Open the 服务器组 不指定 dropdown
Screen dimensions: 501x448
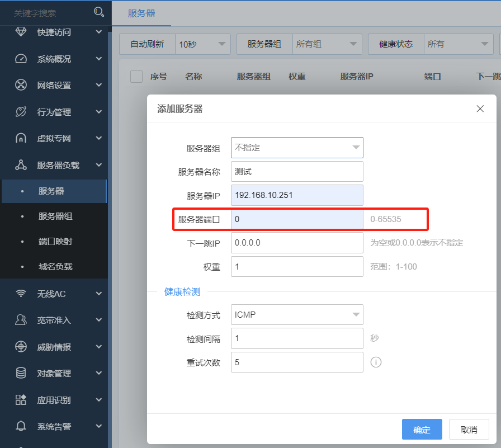point(297,147)
